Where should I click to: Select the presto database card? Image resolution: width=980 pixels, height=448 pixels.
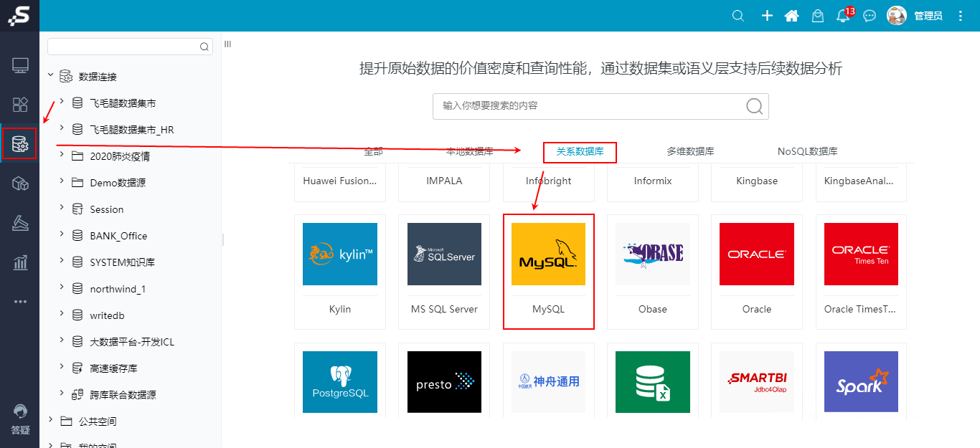tap(444, 381)
